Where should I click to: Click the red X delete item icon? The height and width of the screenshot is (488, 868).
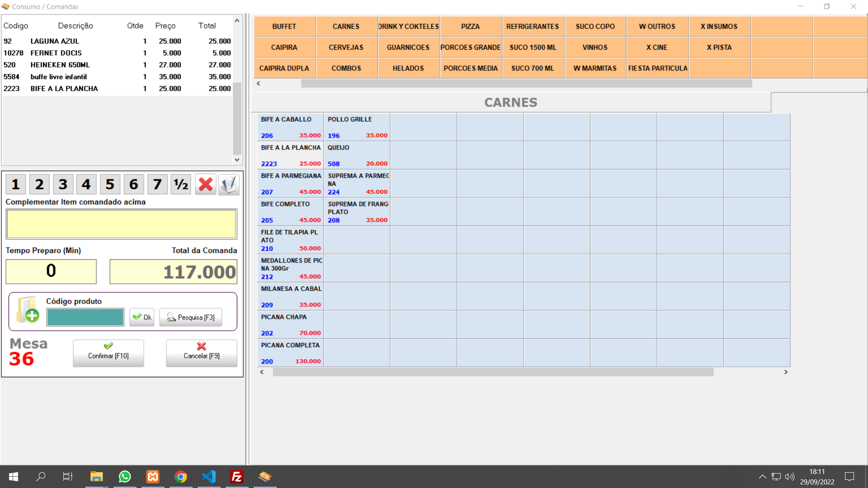tap(205, 184)
